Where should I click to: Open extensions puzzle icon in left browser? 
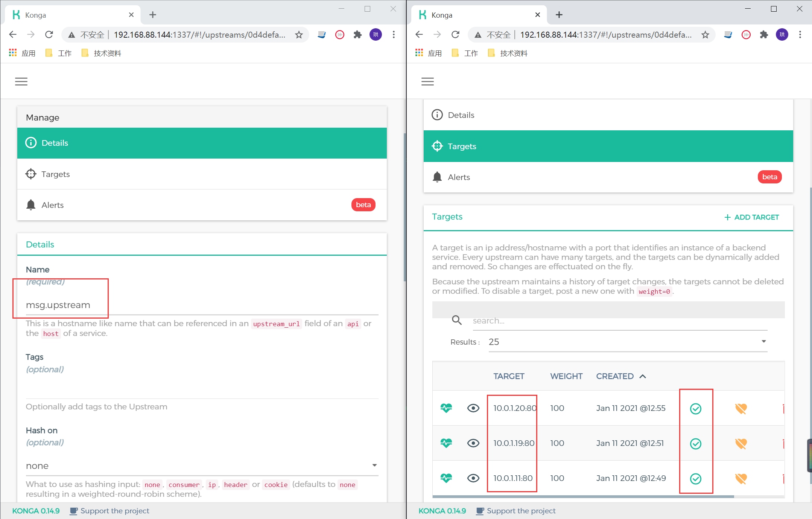[x=357, y=35]
